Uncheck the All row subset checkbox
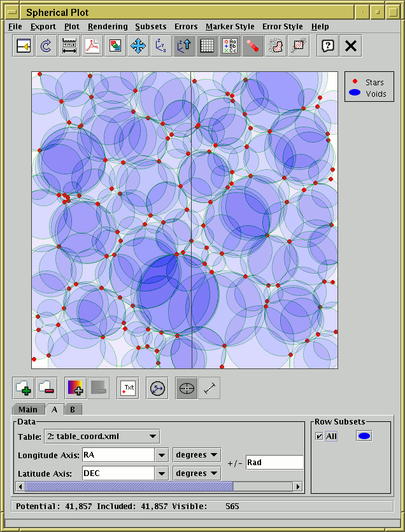The image size is (405, 532). pyautogui.click(x=320, y=436)
